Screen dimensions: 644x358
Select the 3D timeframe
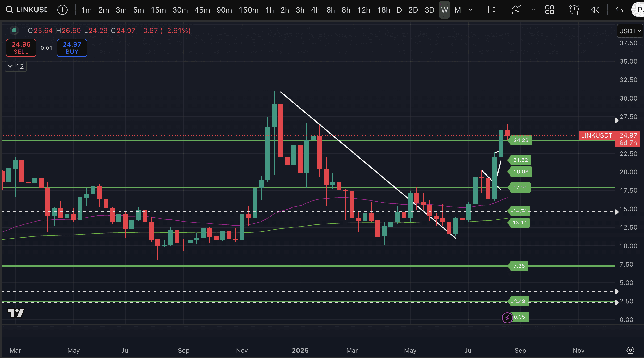point(429,10)
